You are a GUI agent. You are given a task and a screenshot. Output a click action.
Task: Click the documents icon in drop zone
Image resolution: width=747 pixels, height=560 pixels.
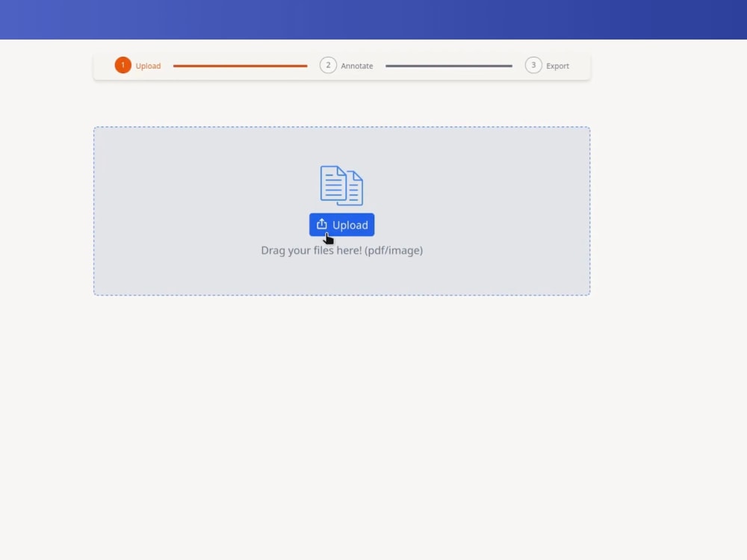point(341,186)
